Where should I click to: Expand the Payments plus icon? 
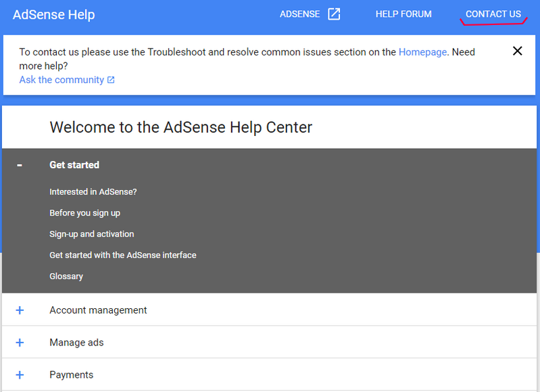(20, 375)
